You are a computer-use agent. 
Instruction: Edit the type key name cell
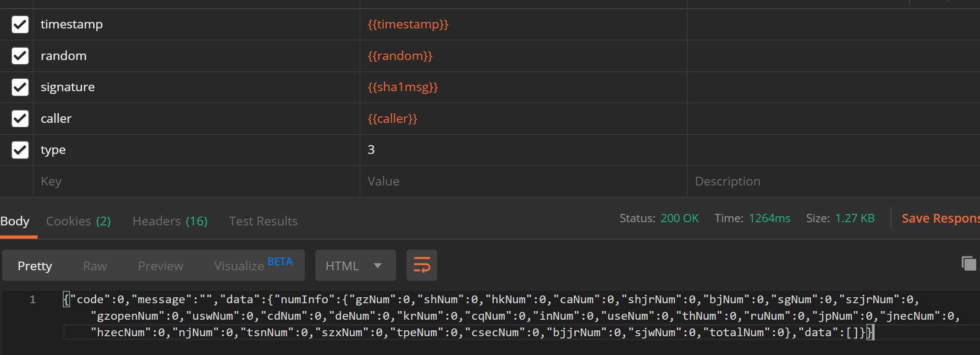click(197, 150)
